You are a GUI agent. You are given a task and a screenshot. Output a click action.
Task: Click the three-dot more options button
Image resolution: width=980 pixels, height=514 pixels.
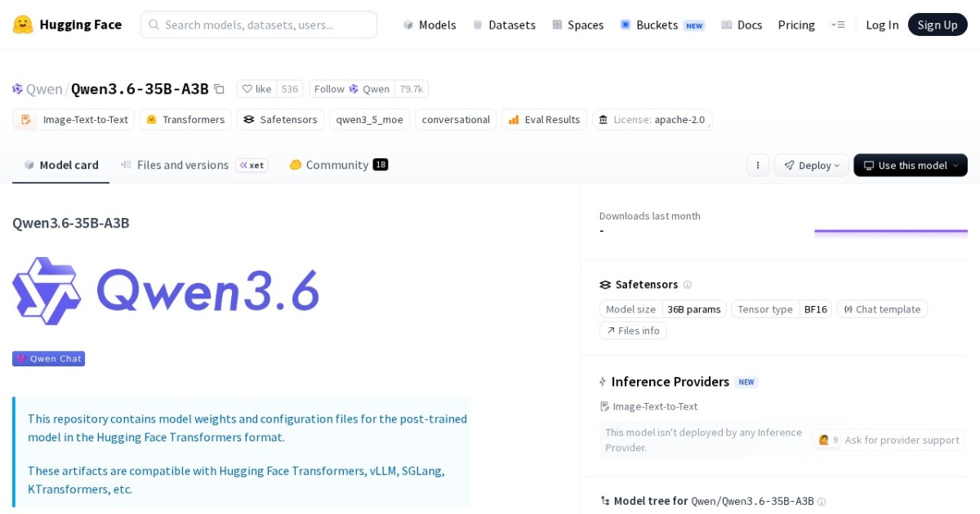758,165
